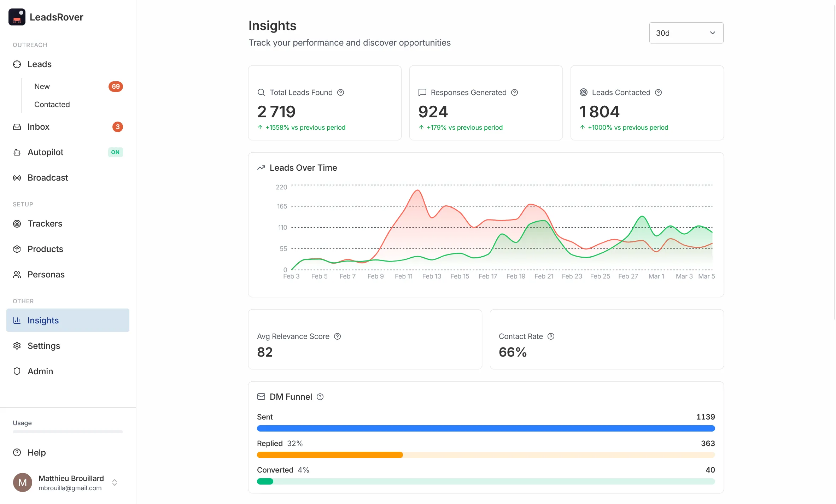
Task: Click the Trackers target icon
Action: pyautogui.click(x=17, y=224)
